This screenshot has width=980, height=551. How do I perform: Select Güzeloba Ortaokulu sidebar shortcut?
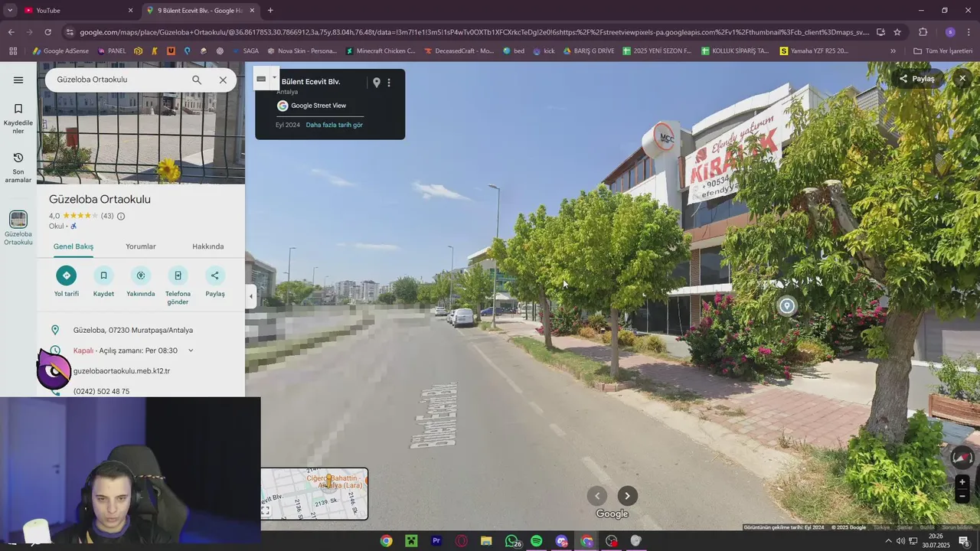pyautogui.click(x=18, y=228)
